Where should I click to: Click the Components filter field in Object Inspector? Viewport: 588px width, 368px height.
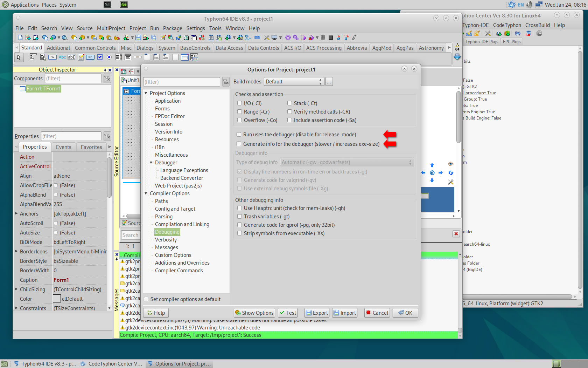(73, 79)
